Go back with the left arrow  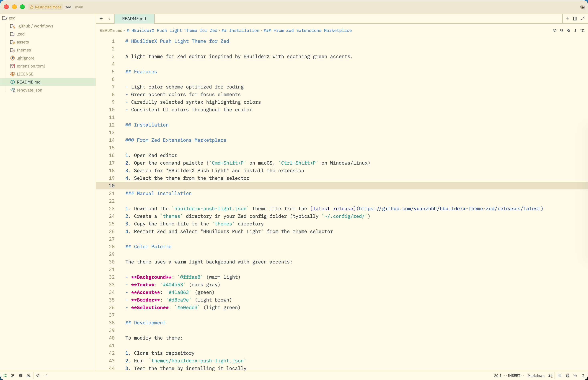pyautogui.click(x=101, y=19)
